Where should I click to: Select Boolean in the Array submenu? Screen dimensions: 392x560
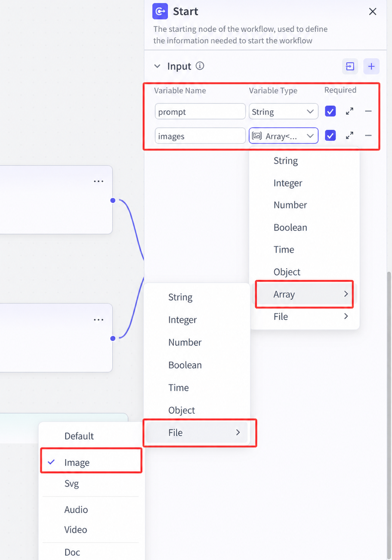[x=185, y=365]
